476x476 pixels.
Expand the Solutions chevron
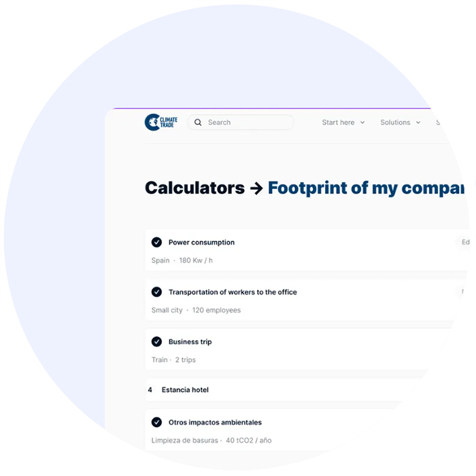418,122
